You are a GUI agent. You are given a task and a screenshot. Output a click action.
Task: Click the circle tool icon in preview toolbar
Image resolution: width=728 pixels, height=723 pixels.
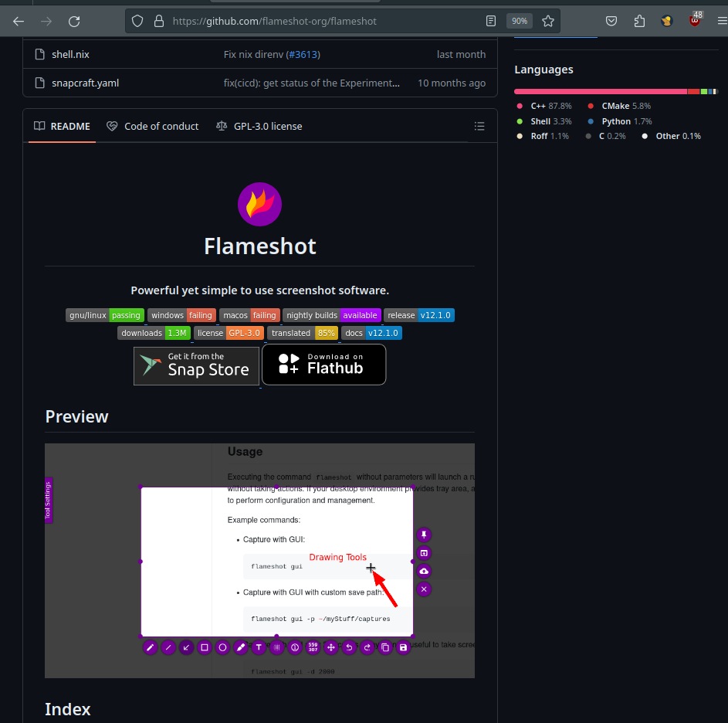tap(222, 647)
